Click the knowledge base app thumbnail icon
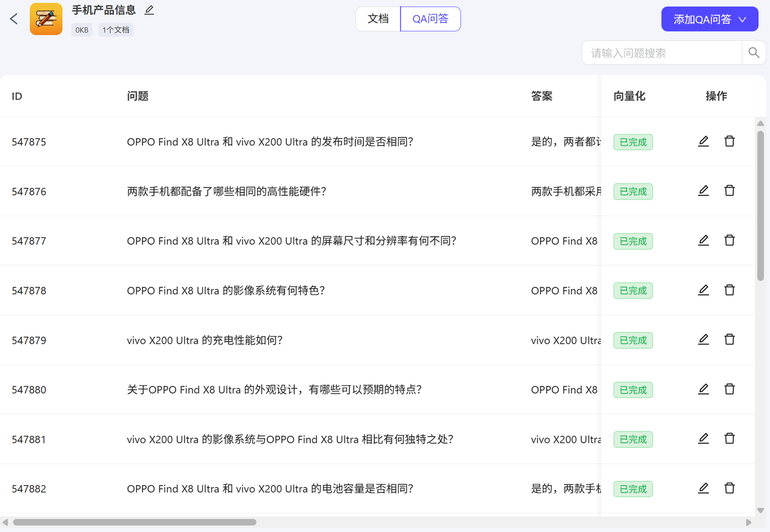The image size is (770, 532). [46, 19]
